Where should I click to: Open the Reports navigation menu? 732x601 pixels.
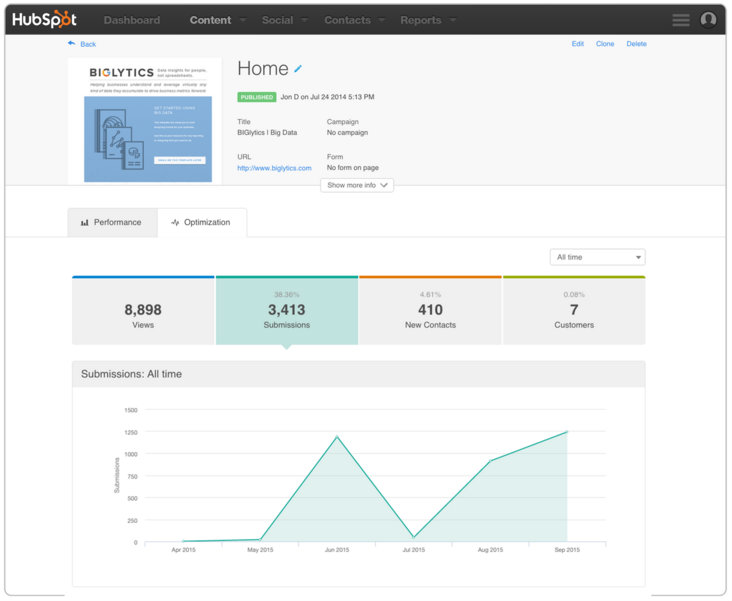point(428,20)
